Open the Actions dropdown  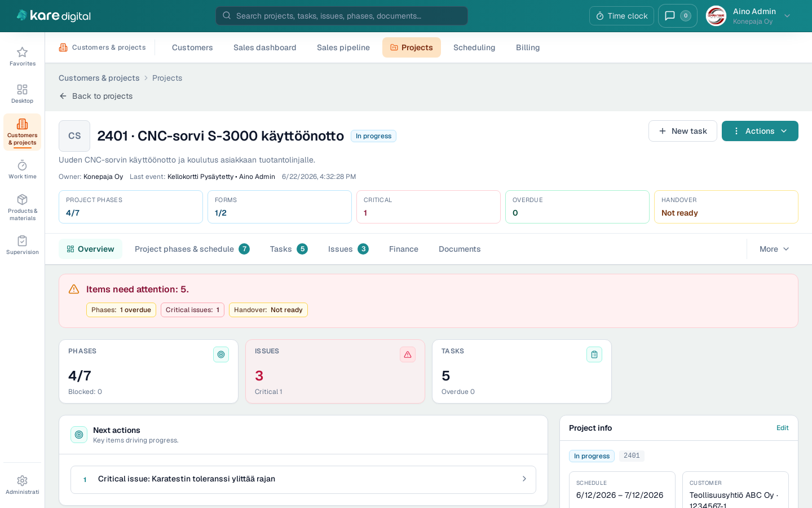(x=760, y=131)
